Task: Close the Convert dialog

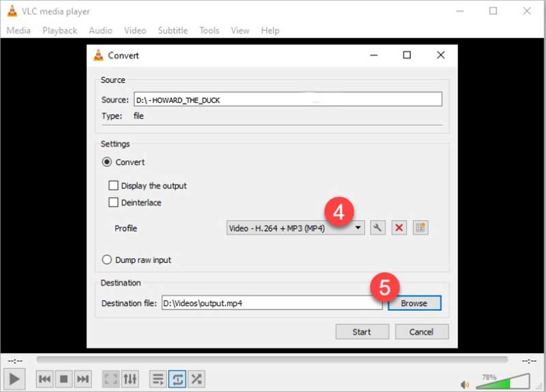Action: point(441,55)
